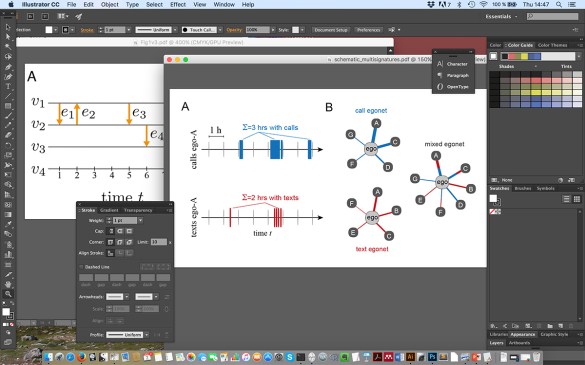
Task: Switch to the Brushes tab
Action: 523,188
